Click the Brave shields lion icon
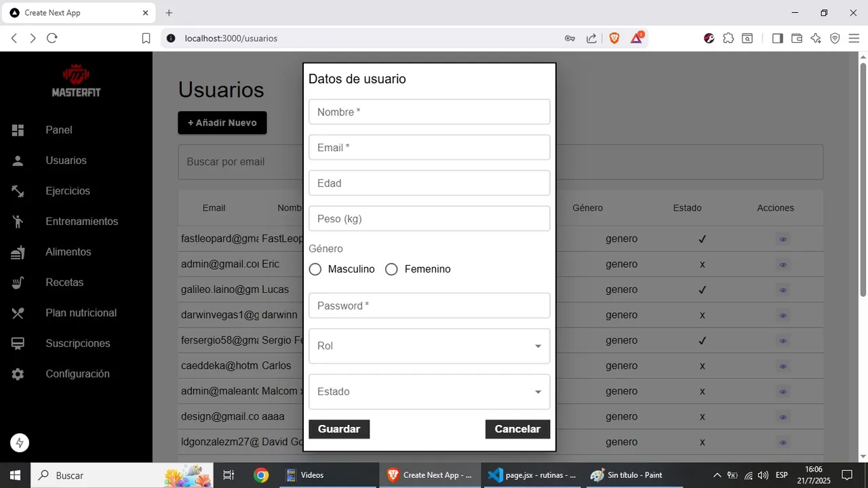This screenshot has height=488, width=868. tap(614, 39)
